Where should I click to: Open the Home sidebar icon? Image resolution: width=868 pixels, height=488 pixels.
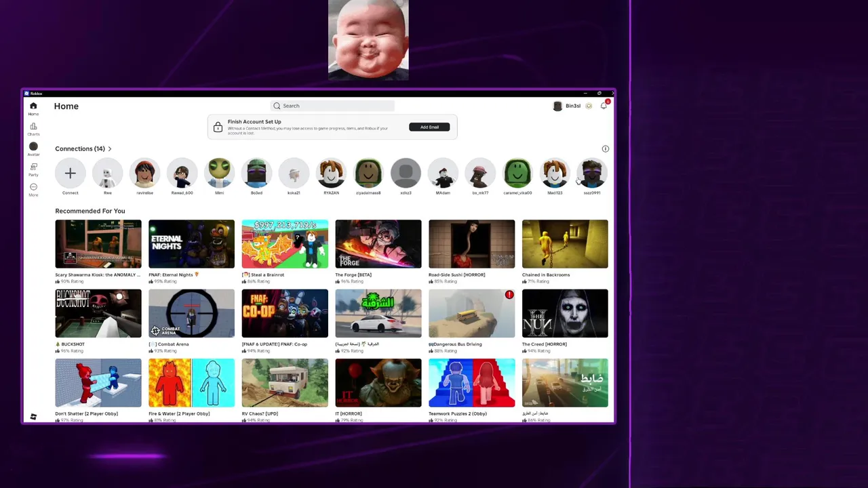(33, 106)
